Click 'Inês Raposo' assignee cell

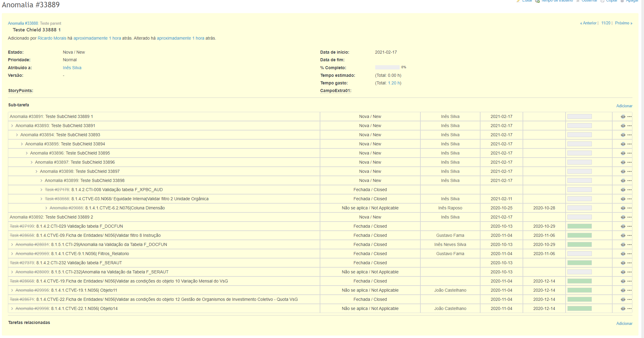tap(450, 208)
